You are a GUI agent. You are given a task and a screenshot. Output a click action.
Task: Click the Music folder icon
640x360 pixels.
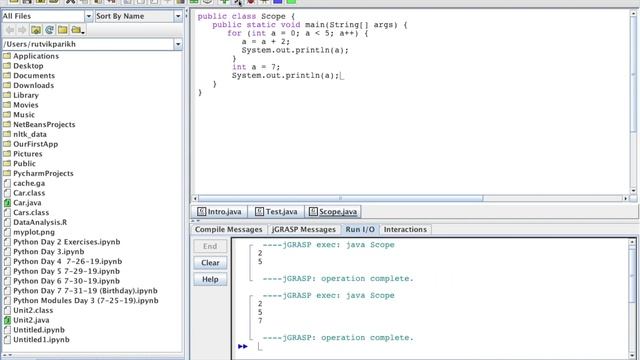click(7, 115)
